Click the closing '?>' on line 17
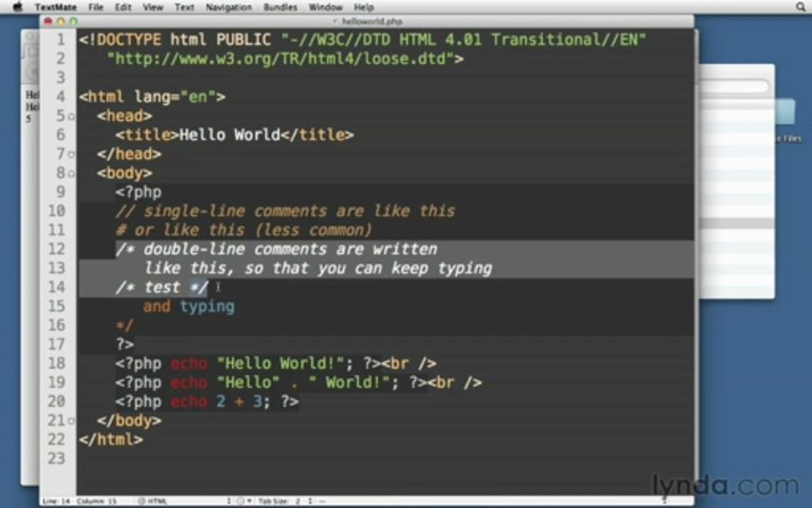The width and height of the screenshot is (812, 508). click(x=125, y=345)
